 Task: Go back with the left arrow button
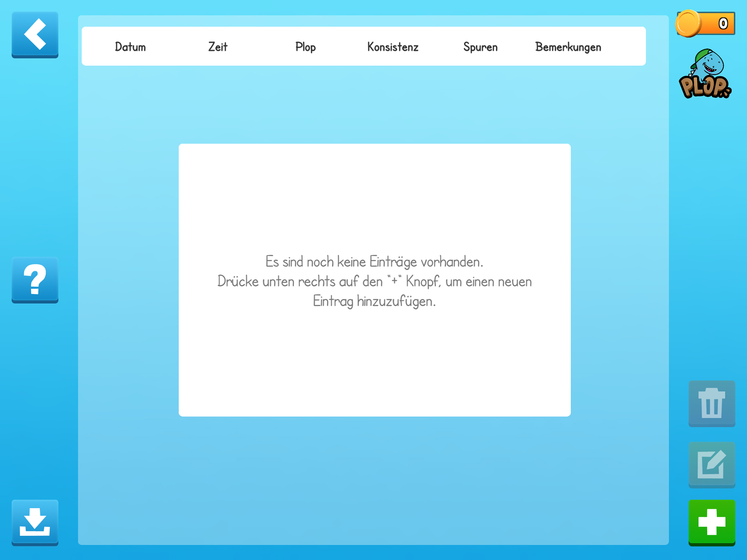pos(35,35)
